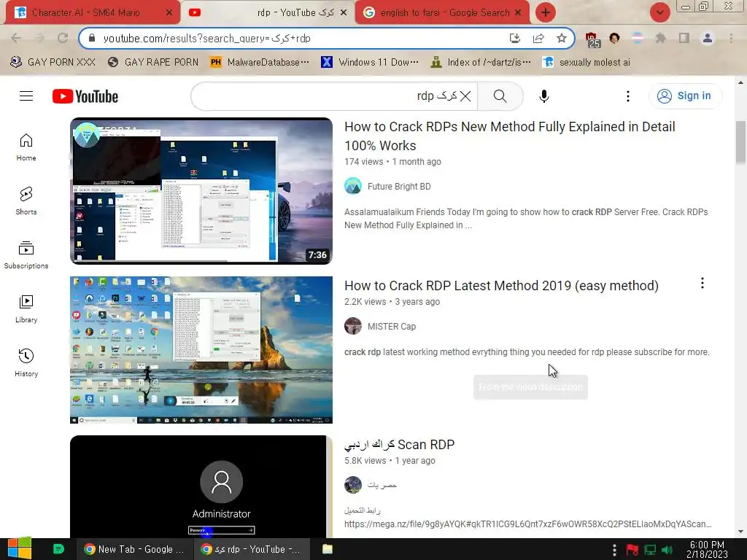Image resolution: width=747 pixels, height=560 pixels.
Task: Start voice search with the microphone icon
Action: pyautogui.click(x=543, y=96)
